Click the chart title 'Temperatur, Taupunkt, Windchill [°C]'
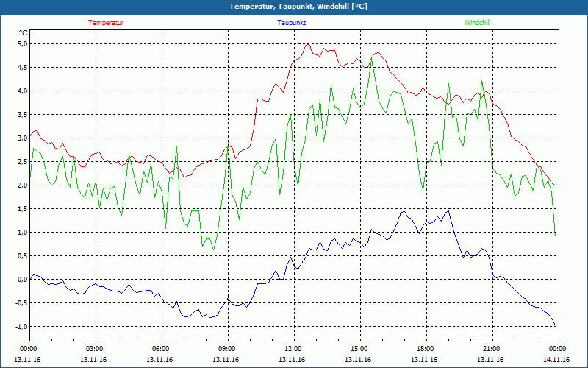 tap(298, 7)
